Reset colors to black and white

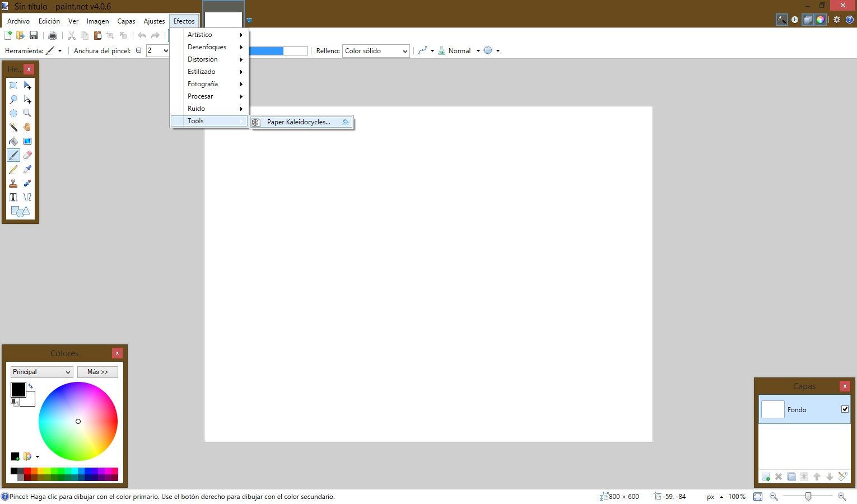pos(15,402)
